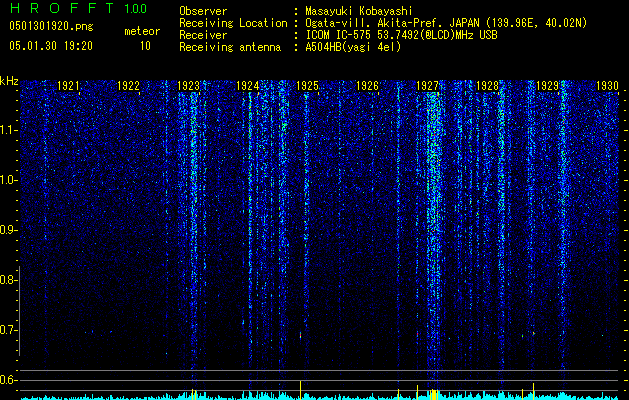Viewport: 629px width, 400px height.
Task: Click the receiver ICOM IC-575 frequency text
Action: click(401, 35)
